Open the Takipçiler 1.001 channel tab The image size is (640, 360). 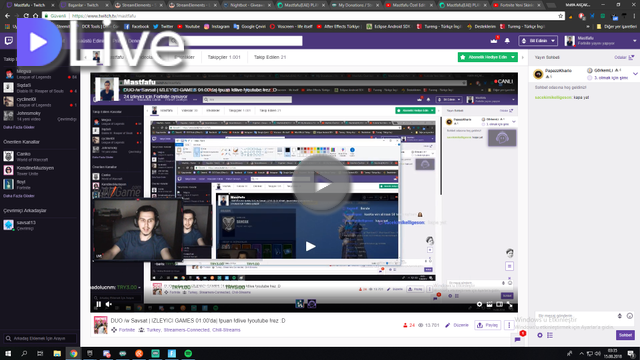pyautogui.click(x=224, y=58)
